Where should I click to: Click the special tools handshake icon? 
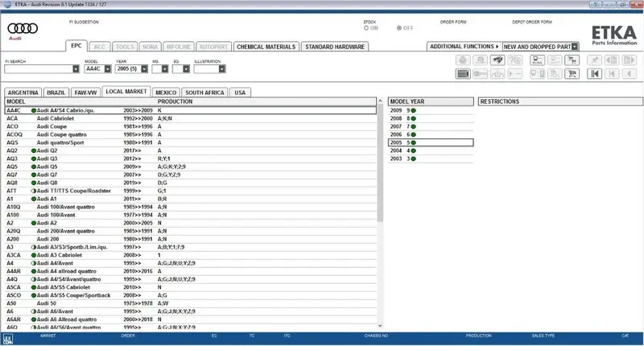pyautogui.click(x=497, y=60)
